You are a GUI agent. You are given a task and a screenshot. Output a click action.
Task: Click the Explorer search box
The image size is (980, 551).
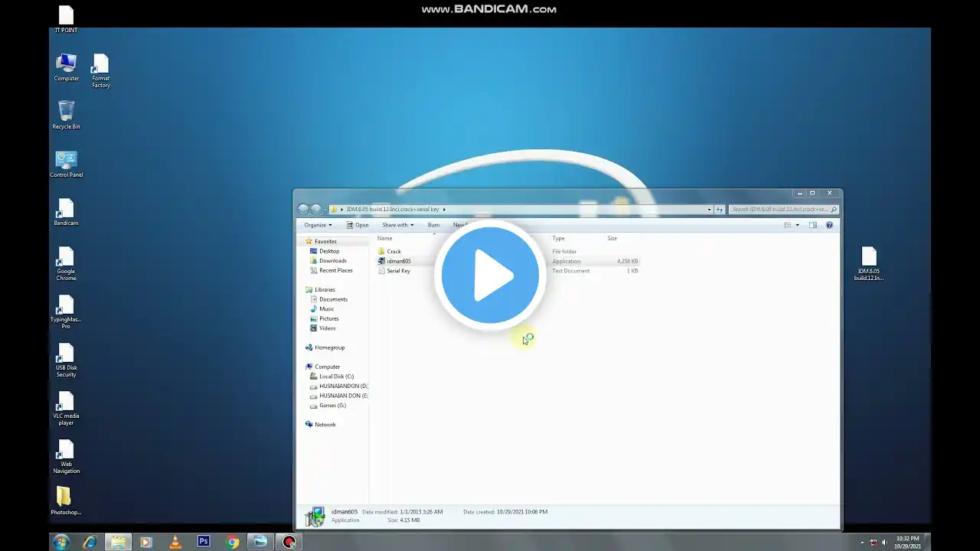click(784, 209)
